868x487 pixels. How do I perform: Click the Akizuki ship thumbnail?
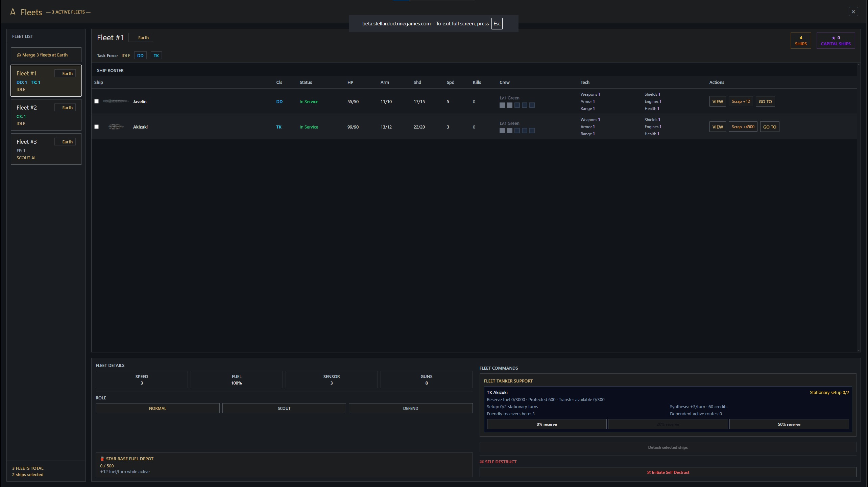116,127
